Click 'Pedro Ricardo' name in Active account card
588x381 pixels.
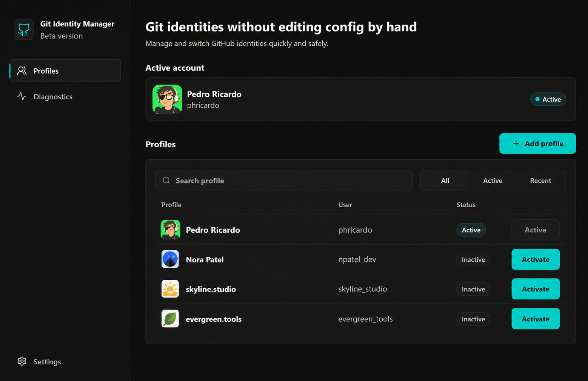pyautogui.click(x=214, y=94)
